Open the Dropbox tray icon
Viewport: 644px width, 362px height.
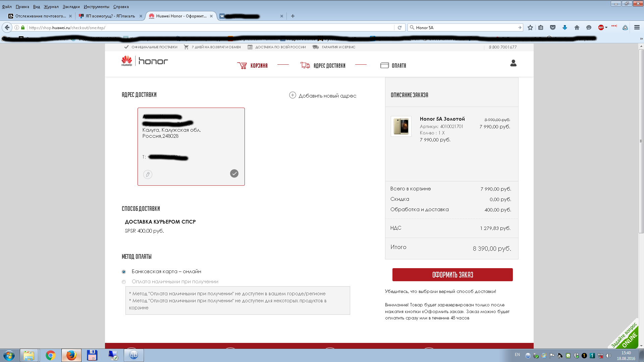[576, 356]
